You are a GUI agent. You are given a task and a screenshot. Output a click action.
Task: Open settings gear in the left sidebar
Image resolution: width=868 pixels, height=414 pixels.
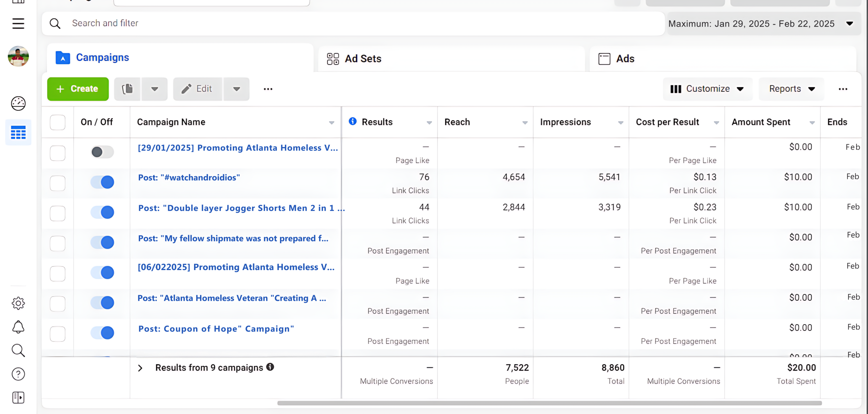(x=18, y=303)
